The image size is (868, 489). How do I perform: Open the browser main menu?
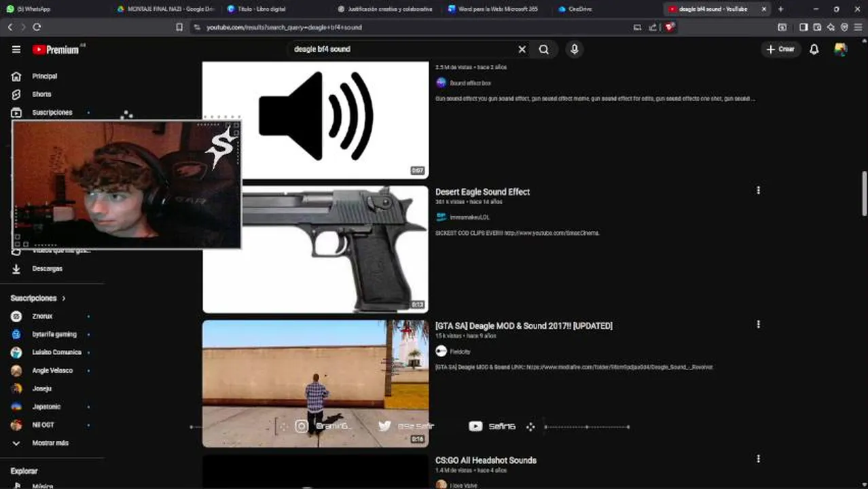pyautogui.click(x=858, y=27)
